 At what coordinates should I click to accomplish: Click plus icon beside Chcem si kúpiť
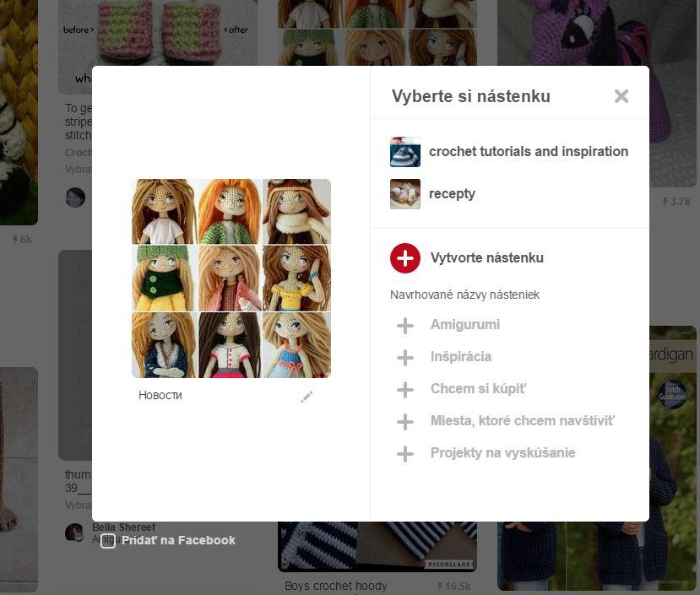pyautogui.click(x=405, y=389)
